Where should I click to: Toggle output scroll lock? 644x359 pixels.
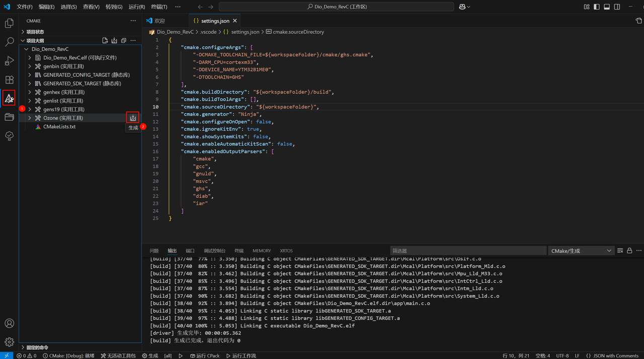coord(629,250)
